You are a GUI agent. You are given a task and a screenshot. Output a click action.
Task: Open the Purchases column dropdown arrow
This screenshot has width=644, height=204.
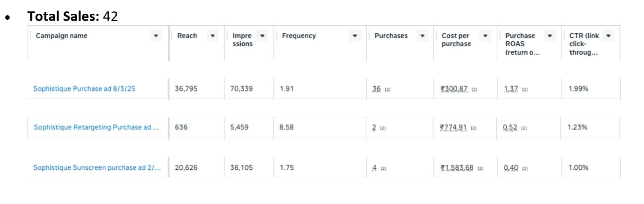point(422,36)
